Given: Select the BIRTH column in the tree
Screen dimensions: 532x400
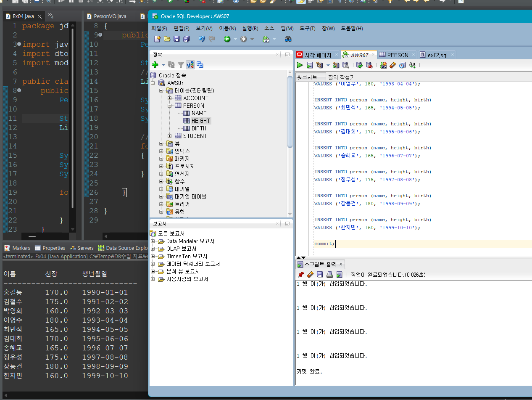Looking at the screenshot, I should pyautogui.click(x=199, y=128).
